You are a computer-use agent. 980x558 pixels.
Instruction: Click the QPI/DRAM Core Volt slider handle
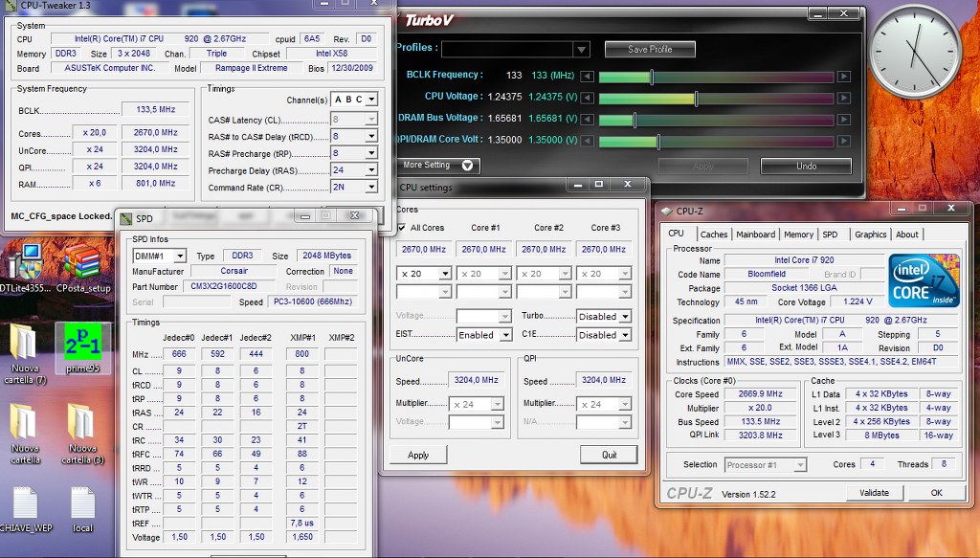pos(658,142)
